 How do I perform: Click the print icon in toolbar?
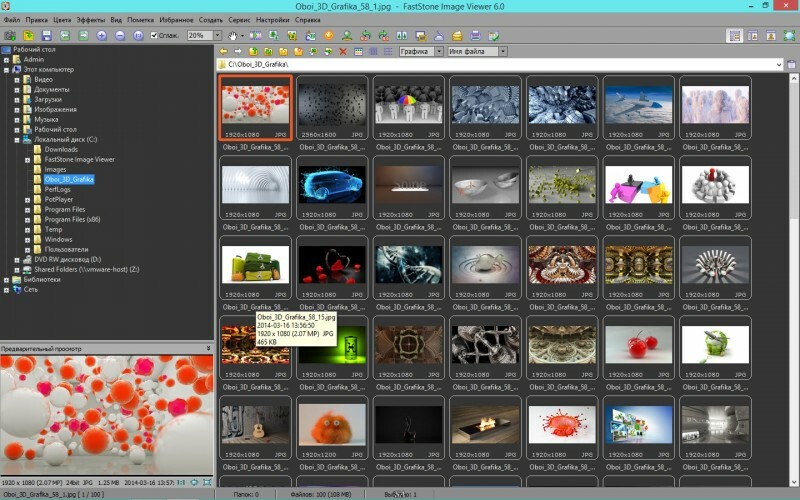coord(475,35)
